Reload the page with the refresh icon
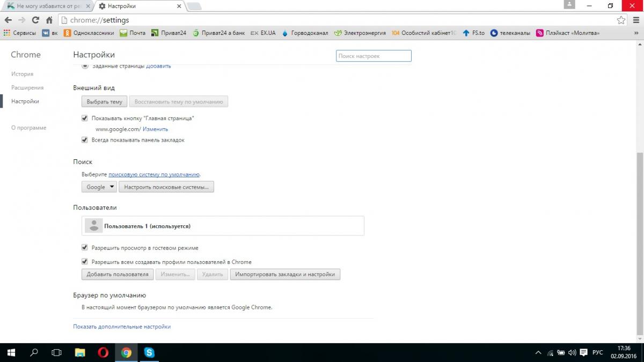The image size is (644, 362). 35,20
